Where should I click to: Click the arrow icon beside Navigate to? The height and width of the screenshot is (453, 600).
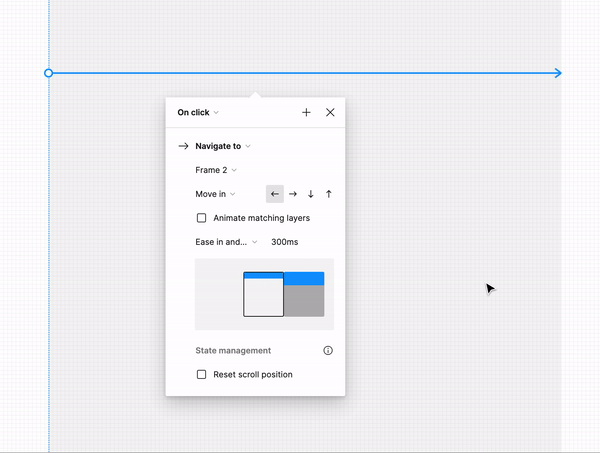click(183, 146)
